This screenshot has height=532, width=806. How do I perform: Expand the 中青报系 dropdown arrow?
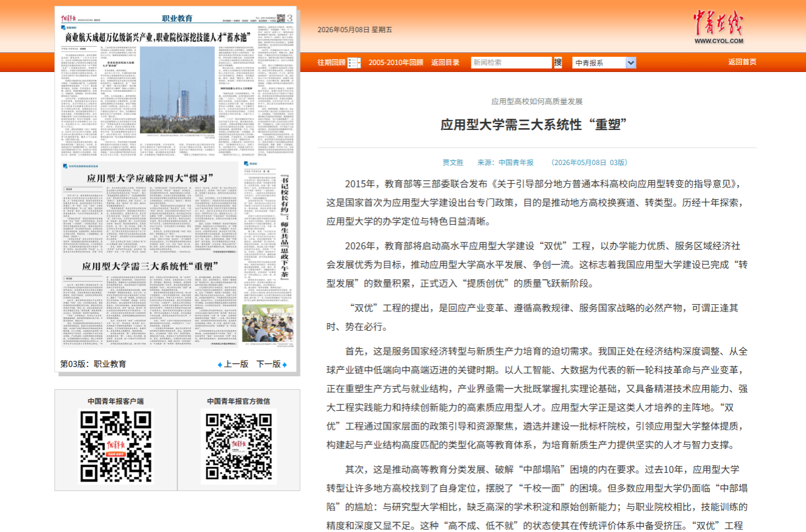click(x=630, y=63)
